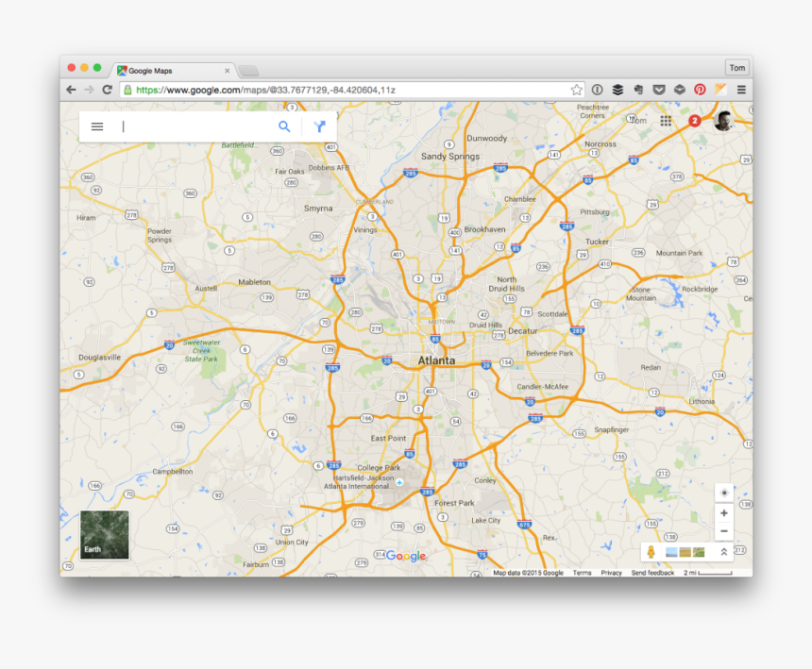Viewport: 812px width, 669px height.
Task: Click the Tom name link near apps grid
Action: (639, 121)
